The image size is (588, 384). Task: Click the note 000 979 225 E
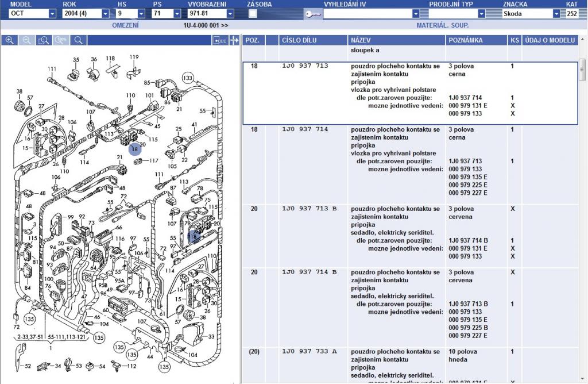click(x=468, y=185)
